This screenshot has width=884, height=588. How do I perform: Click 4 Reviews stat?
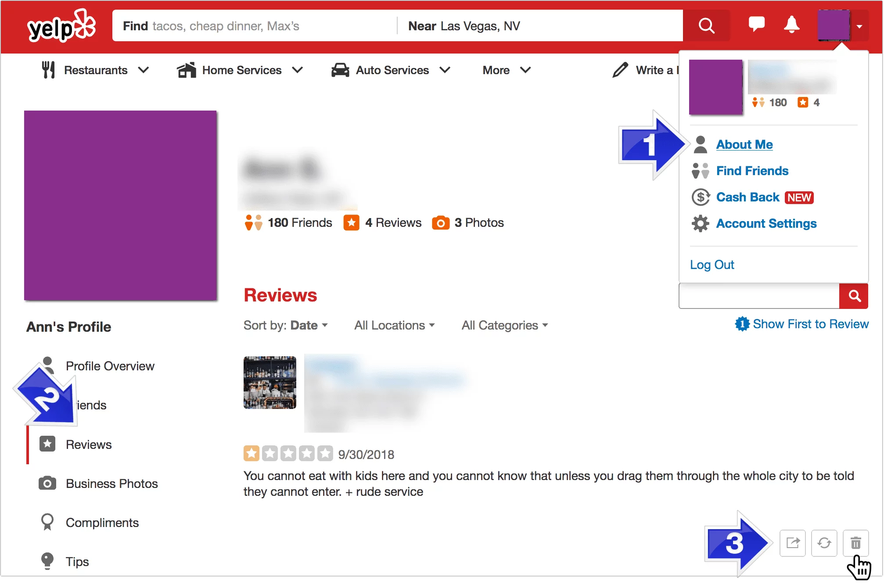pyautogui.click(x=382, y=222)
